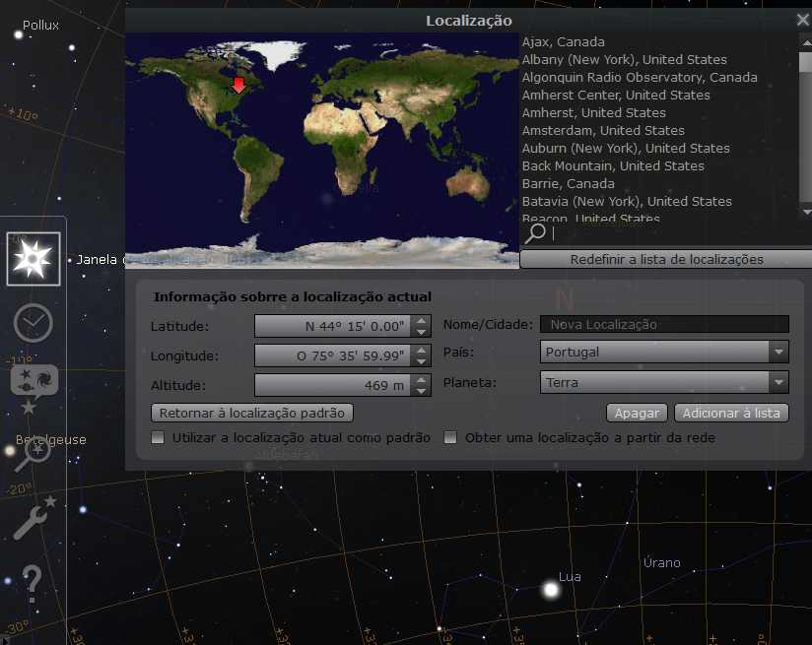Select 'Auburn (New York), United States'
This screenshot has height=645, width=812.
[x=626, y=148]
